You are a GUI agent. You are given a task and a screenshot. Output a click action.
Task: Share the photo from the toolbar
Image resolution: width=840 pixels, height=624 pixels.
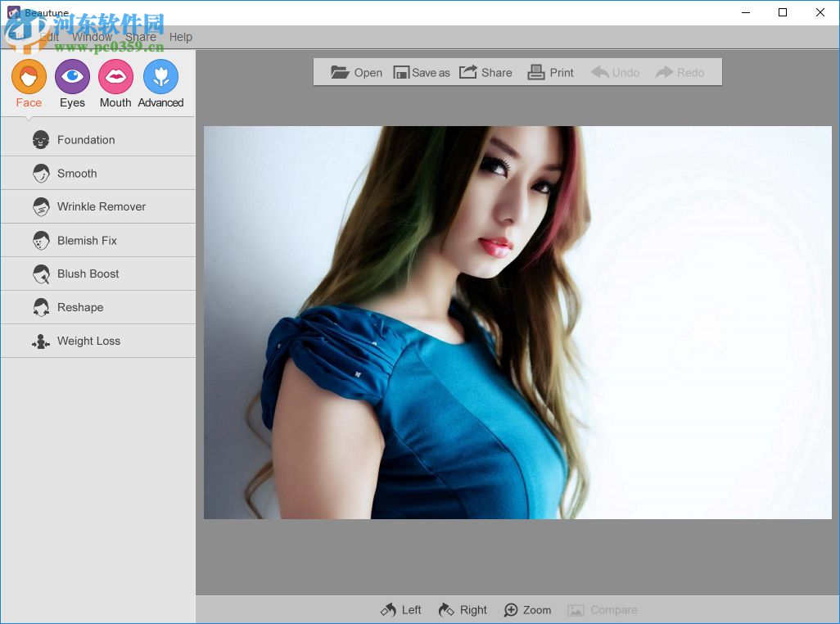(x=485, y=72)
